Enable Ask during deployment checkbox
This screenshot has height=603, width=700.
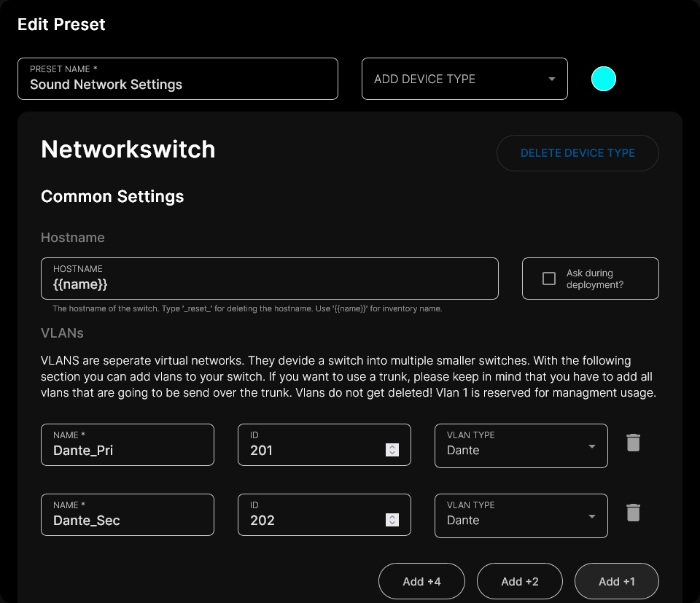point(549,279)
